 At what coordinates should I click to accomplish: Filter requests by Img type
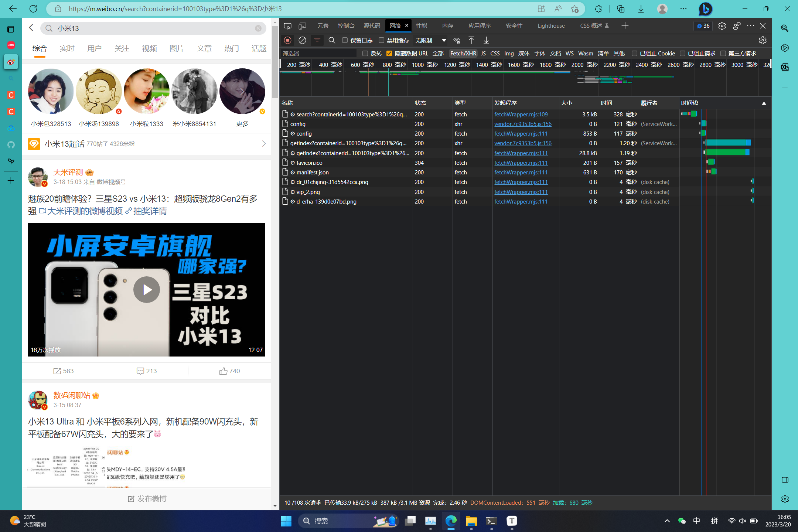[509, 54]
